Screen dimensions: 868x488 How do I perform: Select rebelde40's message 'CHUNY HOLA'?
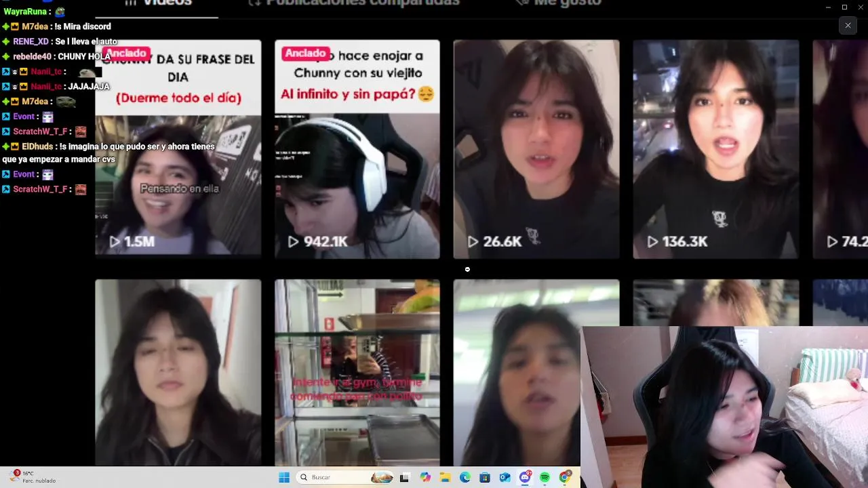[84, 56]
